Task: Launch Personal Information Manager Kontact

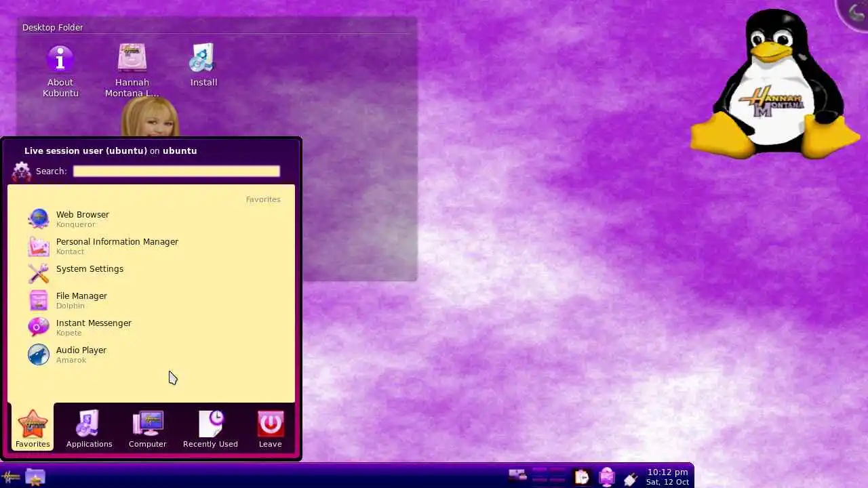Action: pos(151,246)
